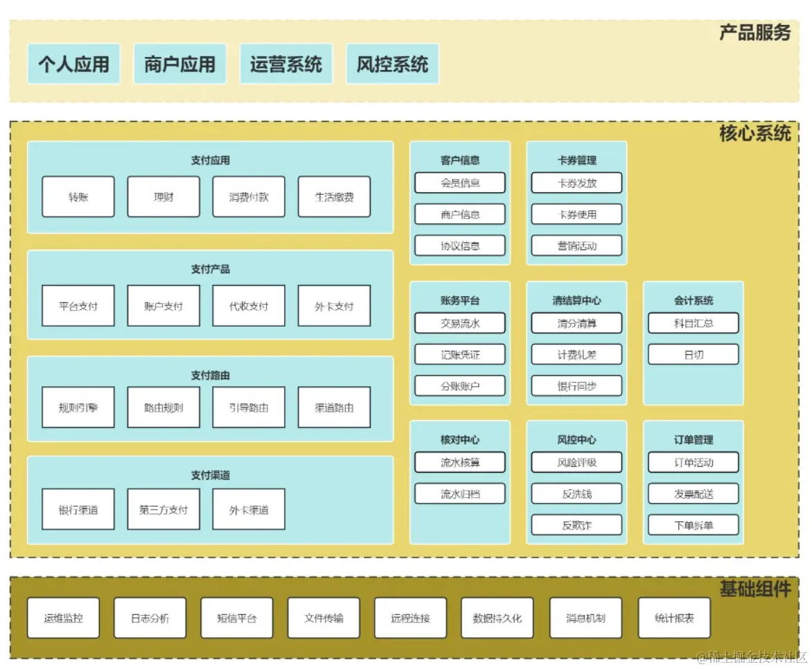The height and width of the screenshot is (669, 812).
Task: Switch to the 运营系统 tab
Action: 285,64
